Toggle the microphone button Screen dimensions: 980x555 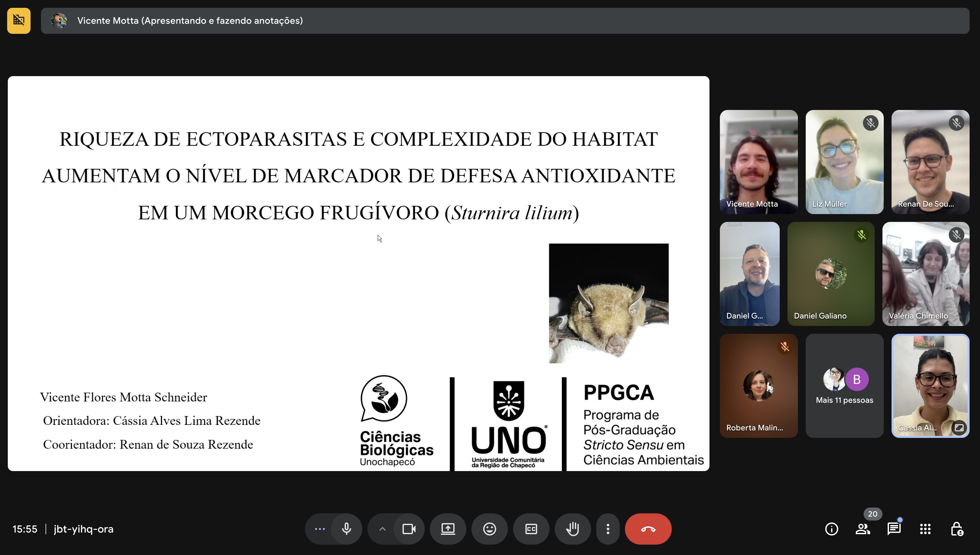pos(346,529)
